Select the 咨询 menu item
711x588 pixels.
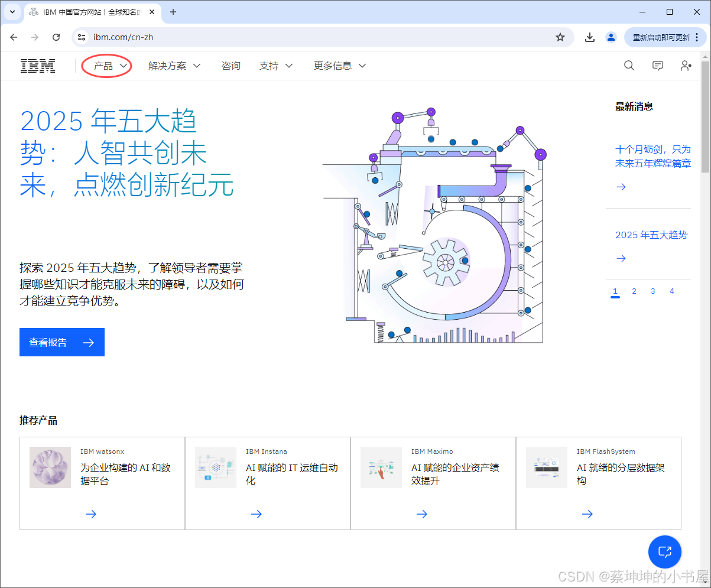(230, 66)
